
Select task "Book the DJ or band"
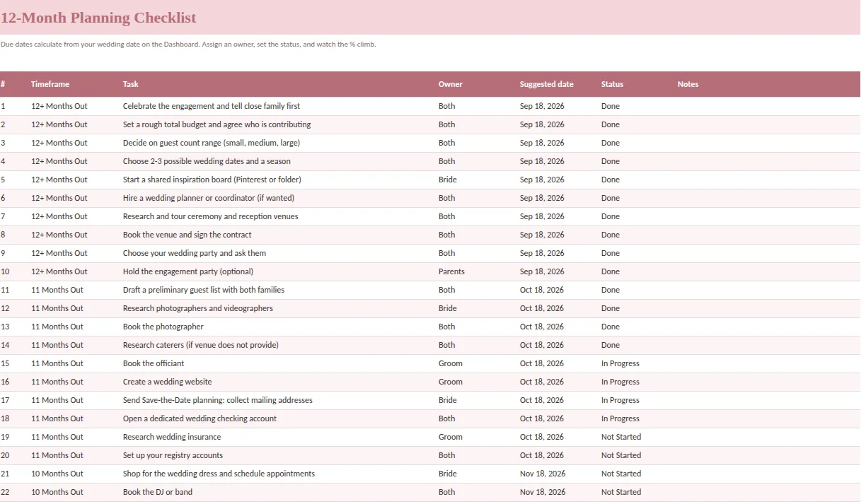click(x=158, y=492)
